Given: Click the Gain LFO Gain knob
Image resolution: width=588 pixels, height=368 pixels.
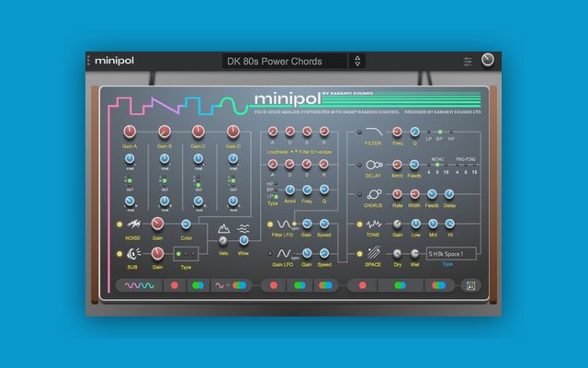Looking at the screenshot, I should coord(307,254).
